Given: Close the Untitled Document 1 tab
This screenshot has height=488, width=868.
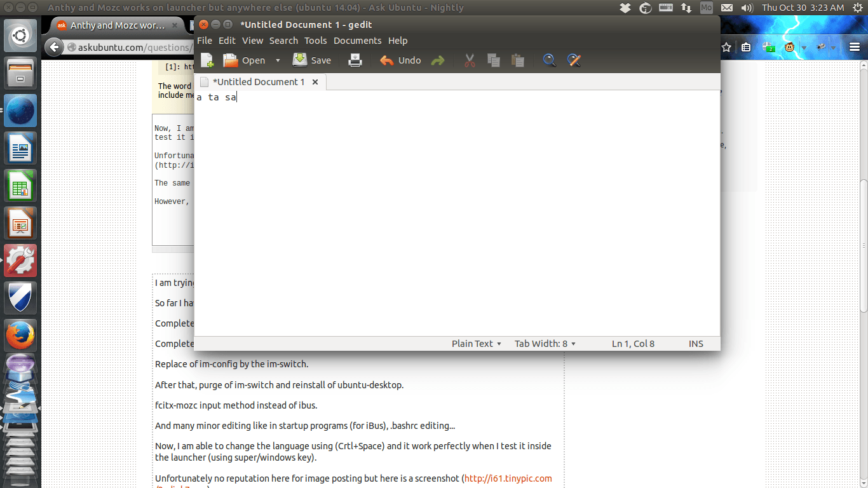Looking at the screenshot, I should (x=315, y=82).
